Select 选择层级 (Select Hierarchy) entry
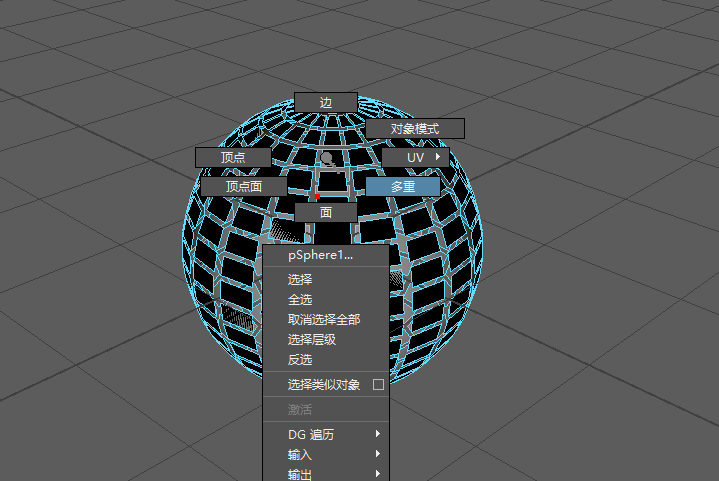The image size is (719, 481). pyautogui.click(x=326, y=340)
